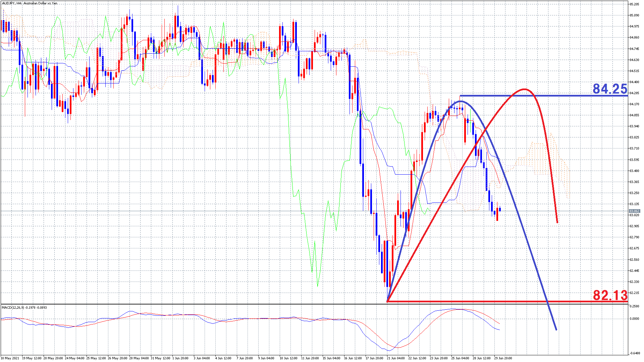The image size is (644, 362).
Task: Click the 82.215 price scale label
Action: [634, 293]
